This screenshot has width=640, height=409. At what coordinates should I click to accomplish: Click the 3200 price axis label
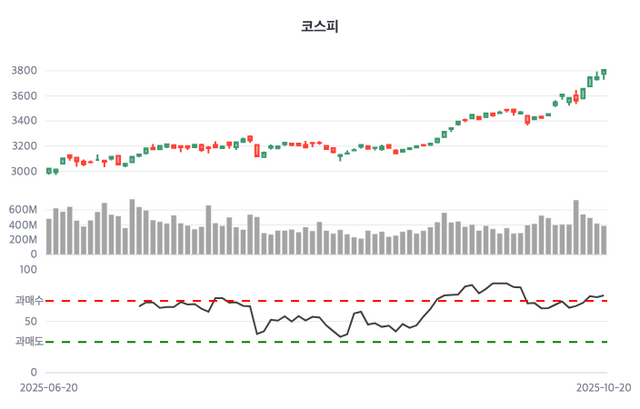click(x=24, y=146)
